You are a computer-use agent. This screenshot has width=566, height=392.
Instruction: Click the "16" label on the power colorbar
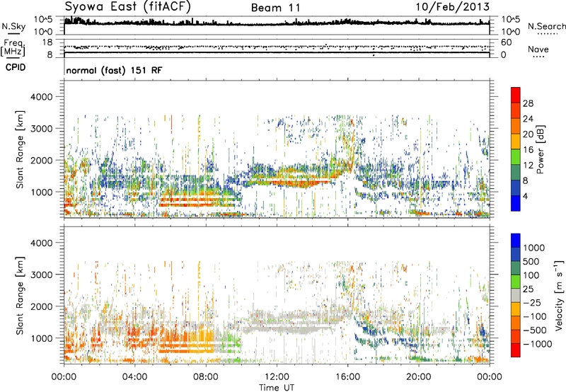click(x=528, y=150)
